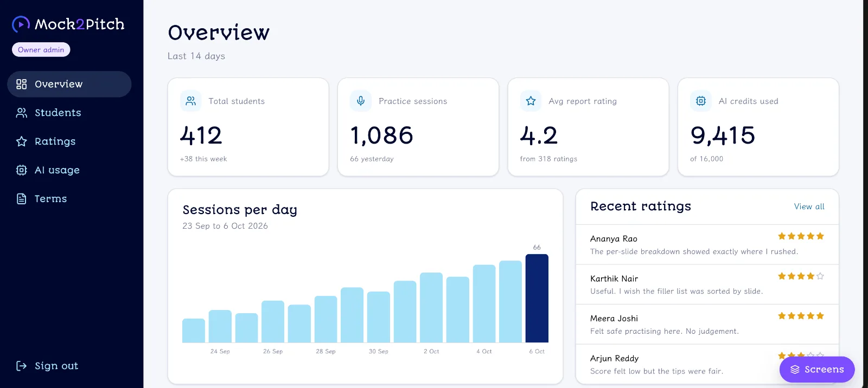Click the '26 Sep' axis label
Viewport: 868px width, 388px height.
tap(273, 352)
